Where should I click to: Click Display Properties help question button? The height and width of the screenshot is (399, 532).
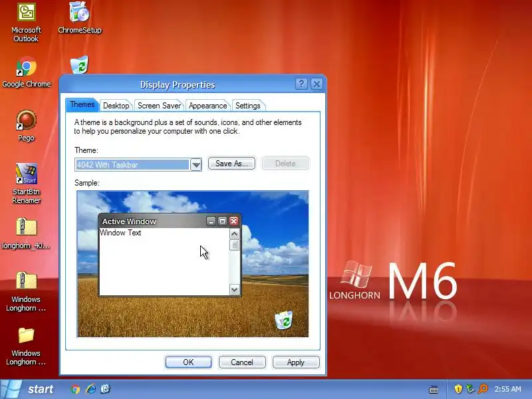[x=301, y=84]
